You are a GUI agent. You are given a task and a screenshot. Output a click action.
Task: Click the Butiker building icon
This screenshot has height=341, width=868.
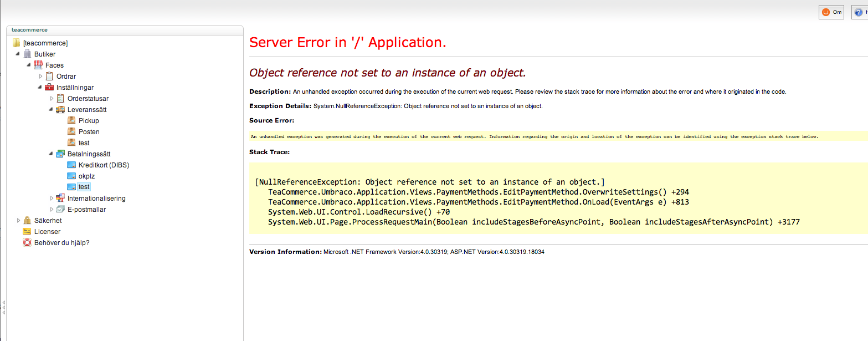(27, 54)
